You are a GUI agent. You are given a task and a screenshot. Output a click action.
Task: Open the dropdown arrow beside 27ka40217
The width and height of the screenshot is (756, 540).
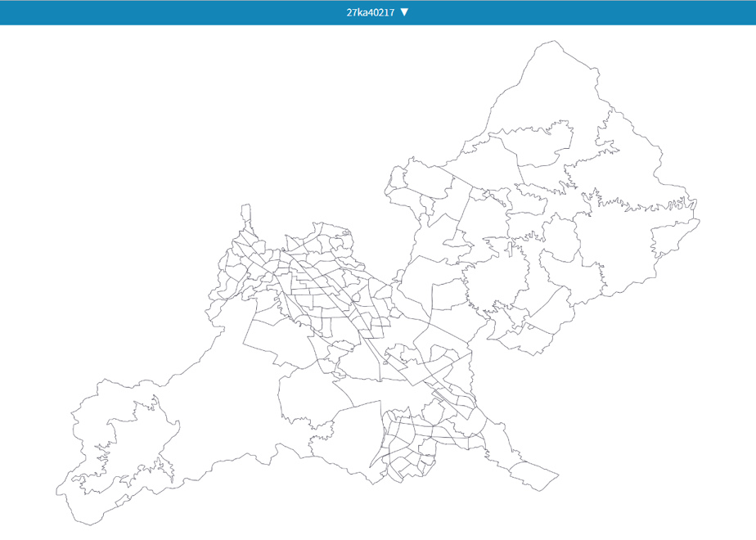tap(404, 12)
